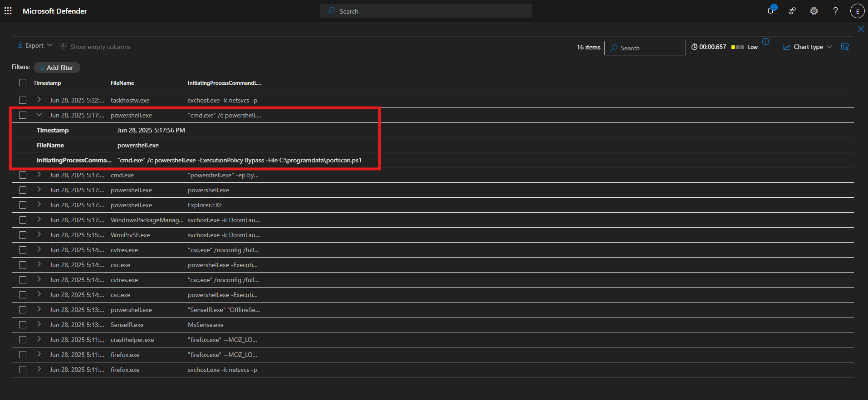Open the app launcher waffle icon

(8, 11)
